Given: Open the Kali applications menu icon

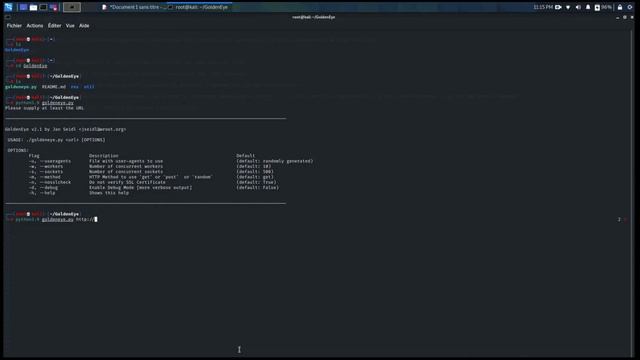Looking at the screenshot, I should point(8,7).
